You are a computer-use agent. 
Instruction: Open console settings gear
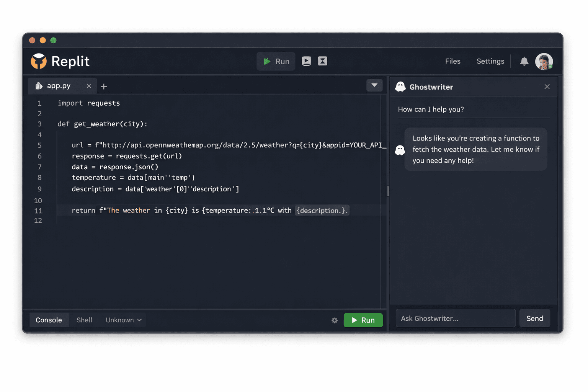pos(335,320)
